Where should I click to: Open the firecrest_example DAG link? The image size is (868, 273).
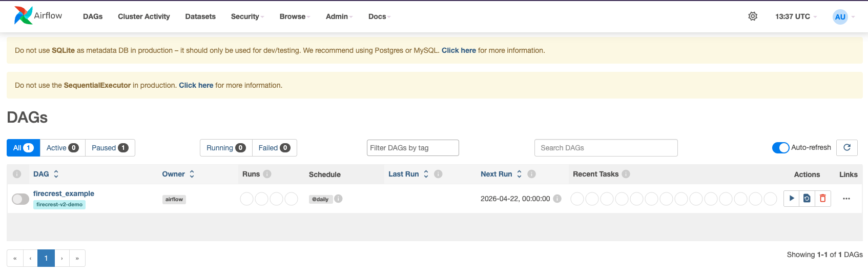[64, 193]
